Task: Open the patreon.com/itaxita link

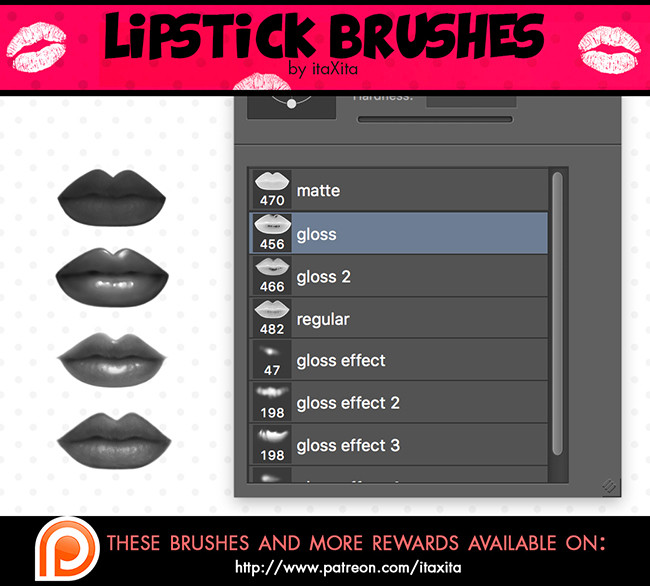Action: coord(348,567)
